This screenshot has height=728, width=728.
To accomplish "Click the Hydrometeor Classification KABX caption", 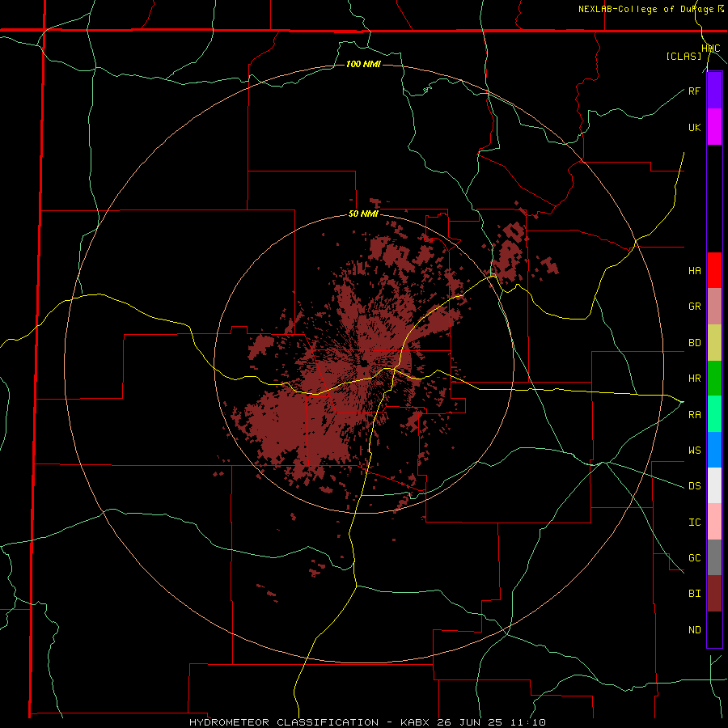I will coord(367,722).
